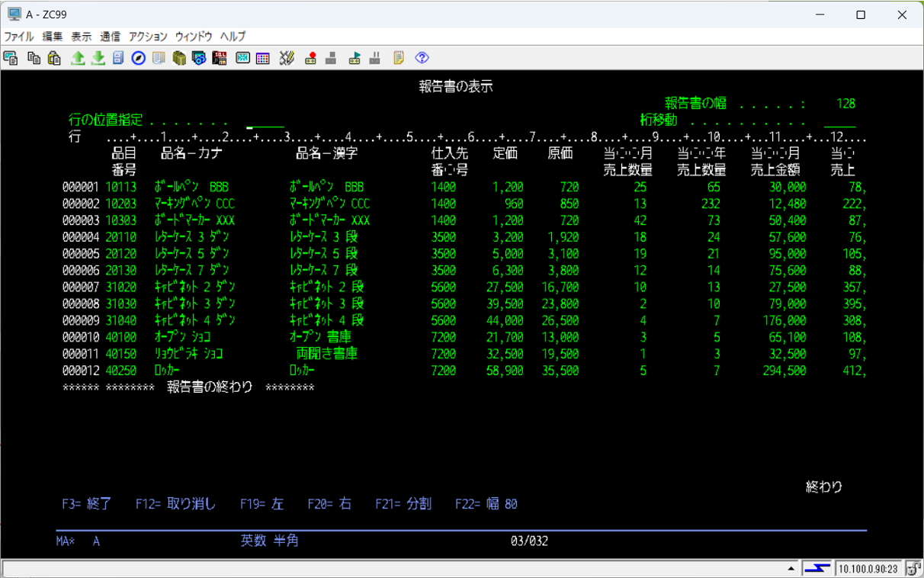The height and width of the screenshot is (578, 924).
Task: Open the blue file cabinet icon
Action: click(118, 58)
